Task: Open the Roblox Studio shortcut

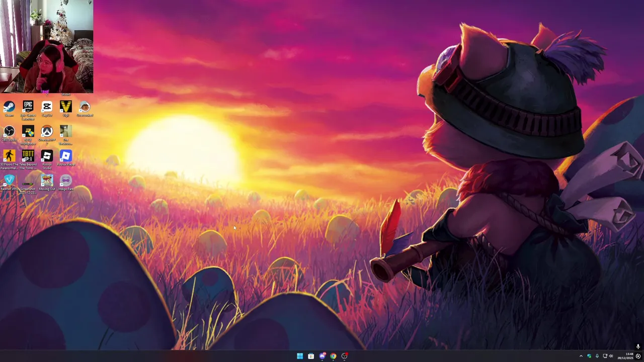Action: [47, 159]
